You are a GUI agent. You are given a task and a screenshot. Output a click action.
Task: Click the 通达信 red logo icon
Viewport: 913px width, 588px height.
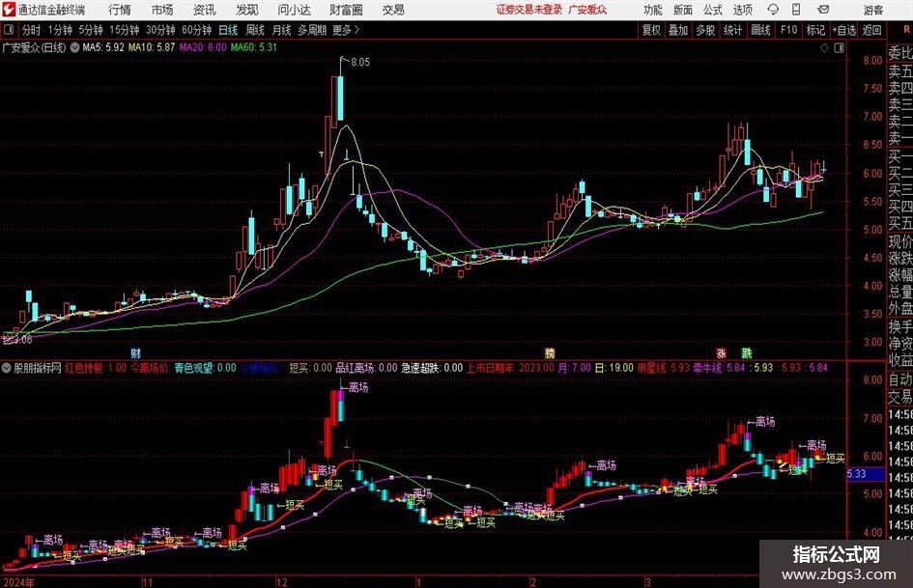[x=9, y=10]
